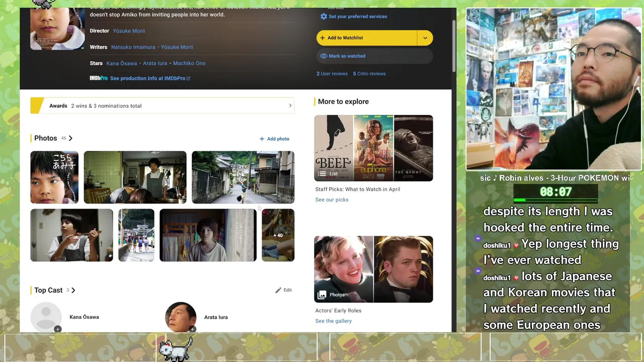Expand the Photos section chevron
Image resolution: width=644 pixels, height=362 pixels.
click(70, 138)
